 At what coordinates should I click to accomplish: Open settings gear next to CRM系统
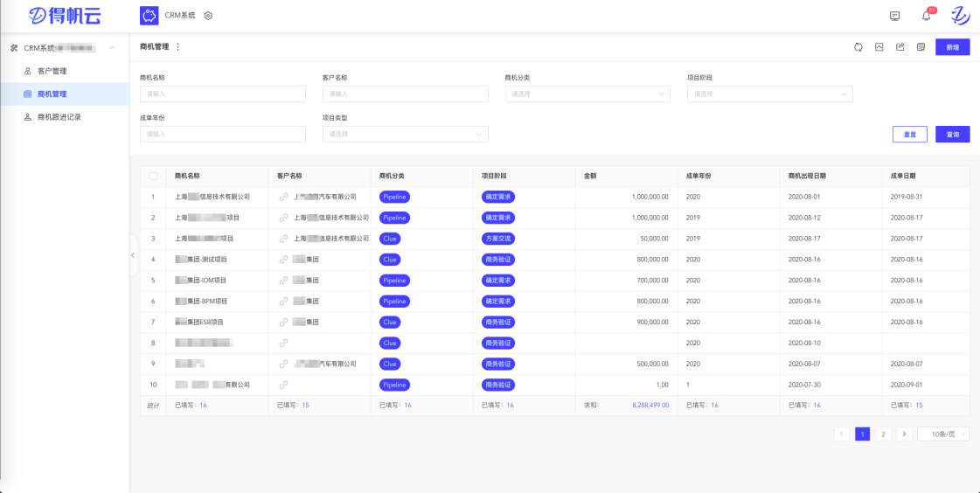tap(209, 16)
